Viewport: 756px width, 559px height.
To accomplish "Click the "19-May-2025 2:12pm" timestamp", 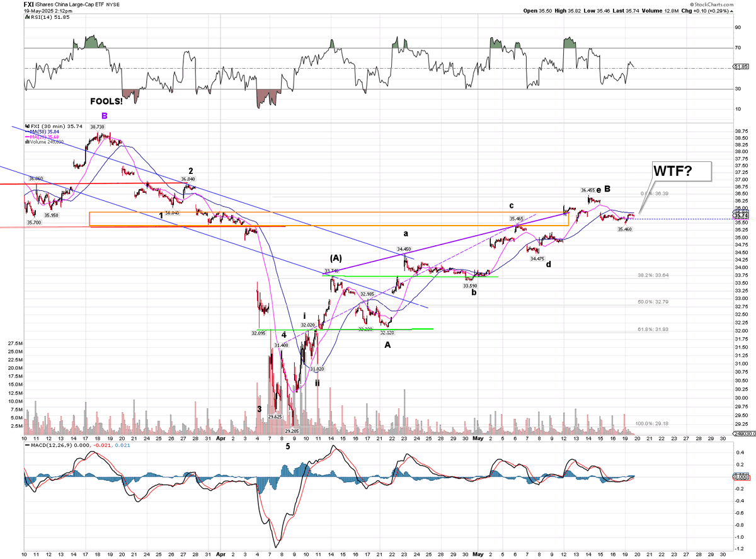I will tap(48, 11).
